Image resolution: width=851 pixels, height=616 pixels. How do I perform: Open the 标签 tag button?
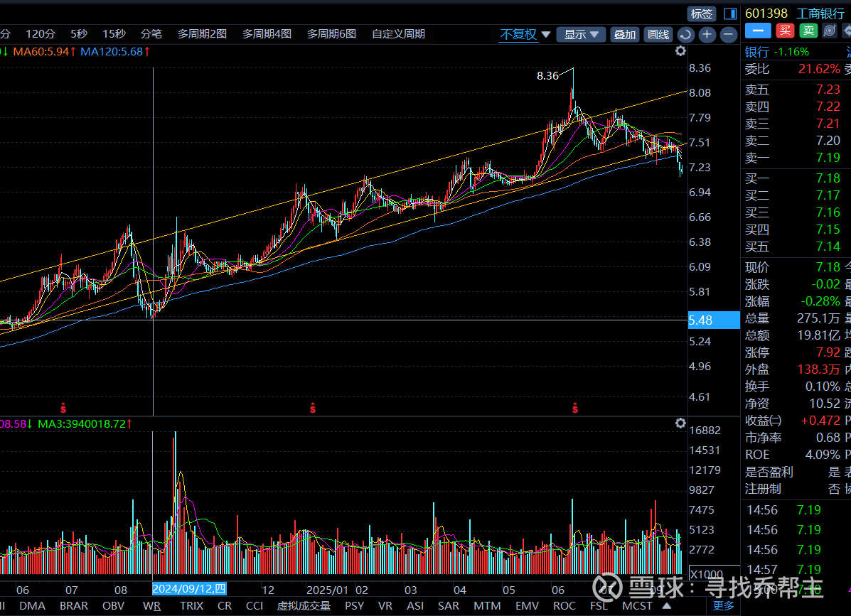tap(701, 13)
